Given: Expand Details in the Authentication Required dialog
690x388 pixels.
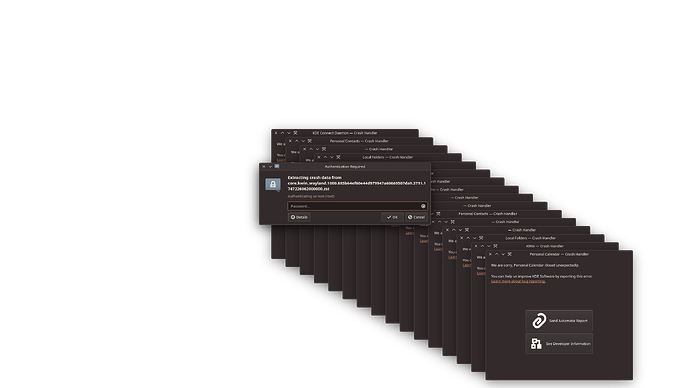Looking at the screenshot, I should tap(299, 217).
